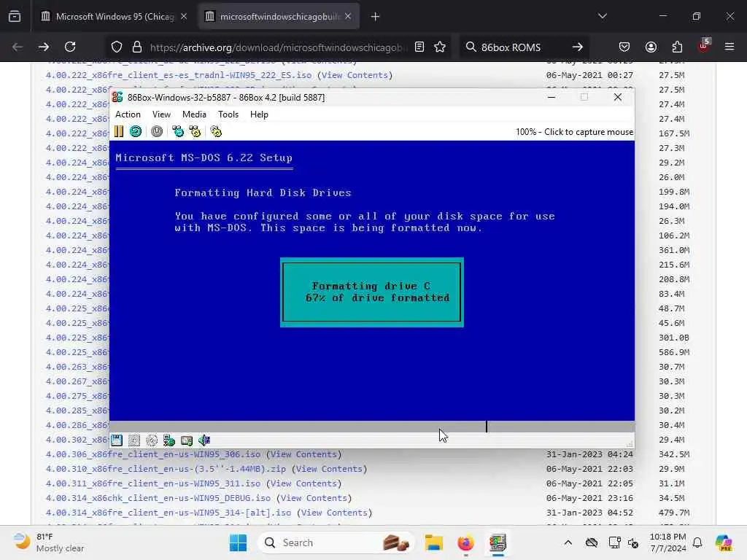
Task: Open the Help menu in 86Box
Action: point(259,114)
